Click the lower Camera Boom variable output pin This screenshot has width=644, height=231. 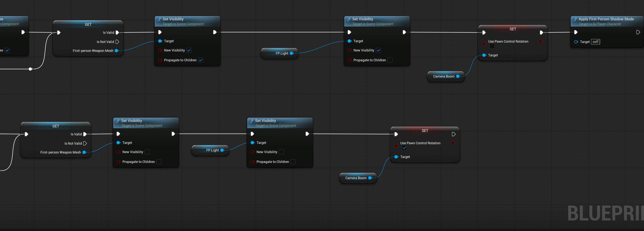(370, 178)
